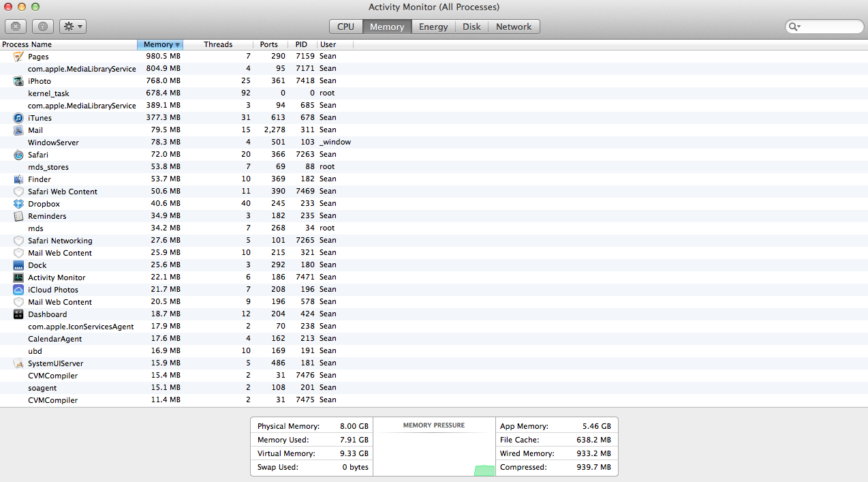The height and width of the screenshot is (482, 868).
Task: Switch to the Disk tab
Action: click(x=471, y=27)
